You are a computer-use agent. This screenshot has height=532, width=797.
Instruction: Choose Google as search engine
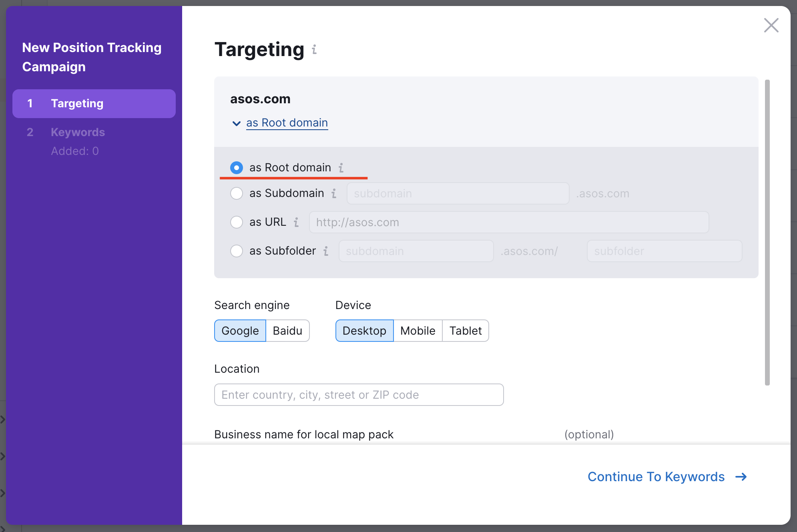click(240, 331)
